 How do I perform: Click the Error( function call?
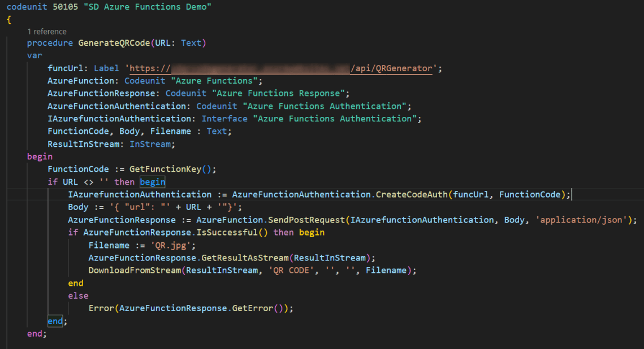point(101,308)
